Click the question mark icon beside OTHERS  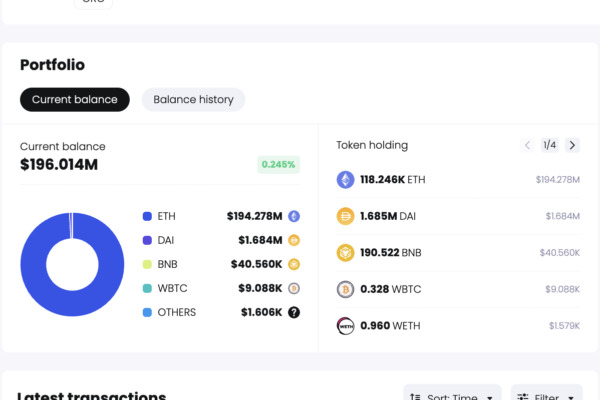pos(294,312)
